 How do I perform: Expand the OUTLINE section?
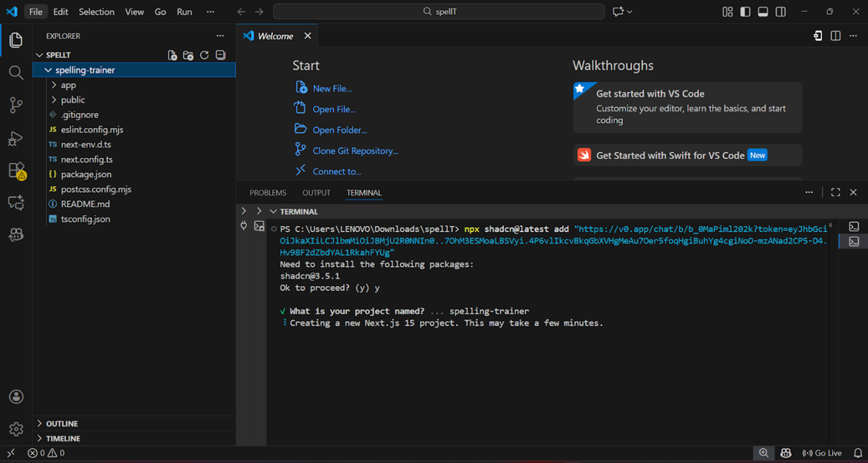[62, 424]
